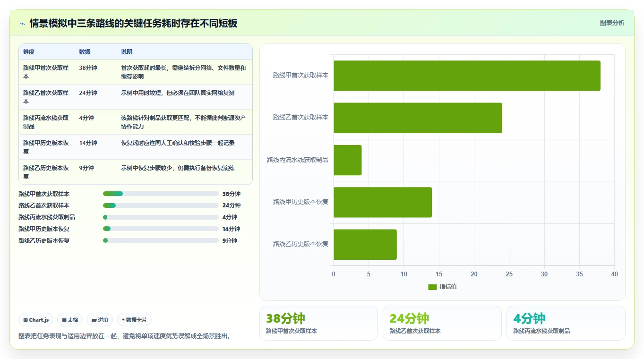Viewport: 644px width, 359px height.
Task: Click table cell 路线甲历史版本恢复
Action: tap(46, 147)
